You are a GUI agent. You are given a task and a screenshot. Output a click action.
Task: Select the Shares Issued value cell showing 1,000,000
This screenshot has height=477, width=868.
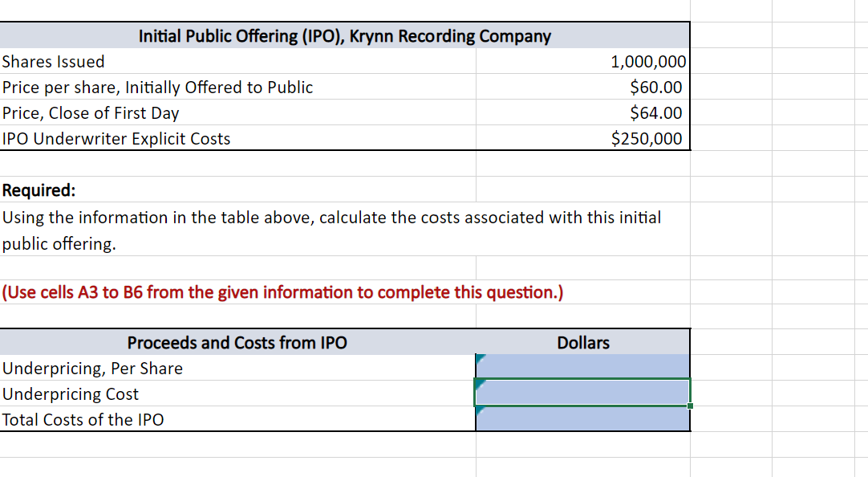tap(583, 61)
